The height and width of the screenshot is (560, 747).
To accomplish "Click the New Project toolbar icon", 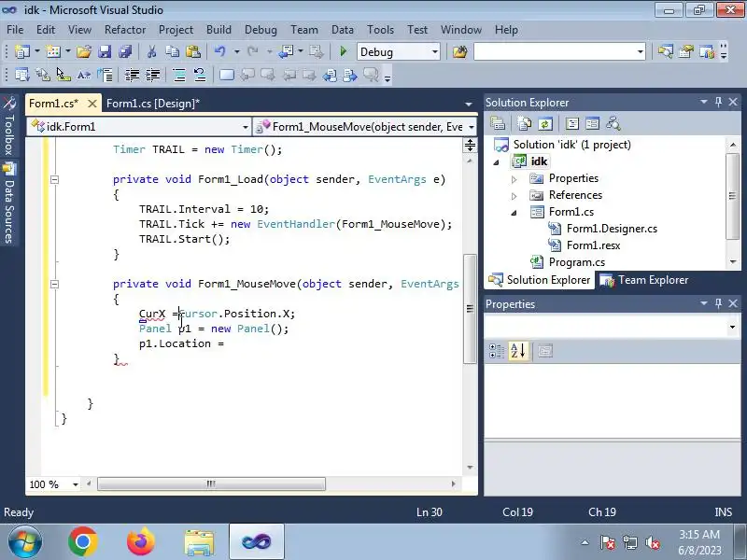I will point(21,51).
